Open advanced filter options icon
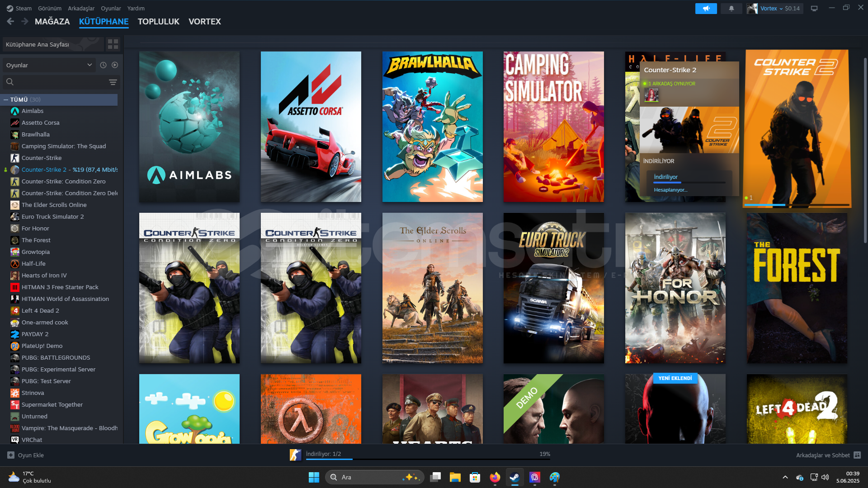The height and width of the screenshot is (488, 868). (x=113, y=82)
